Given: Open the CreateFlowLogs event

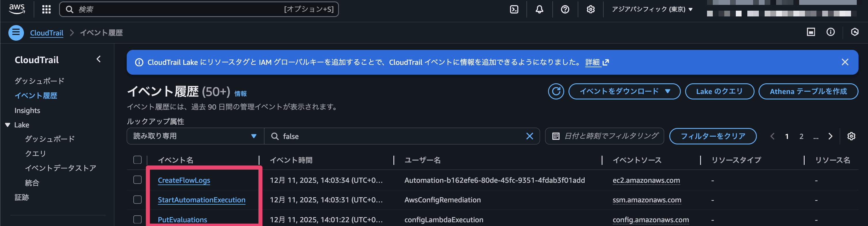Looking at the screenshot, I should [x=184, y=180].
